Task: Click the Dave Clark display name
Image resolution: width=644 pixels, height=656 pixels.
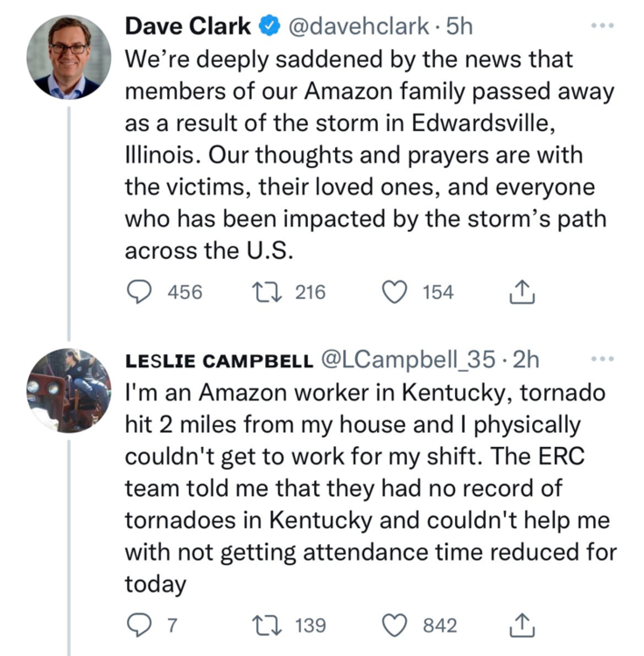Action: (x=188, y=26)
